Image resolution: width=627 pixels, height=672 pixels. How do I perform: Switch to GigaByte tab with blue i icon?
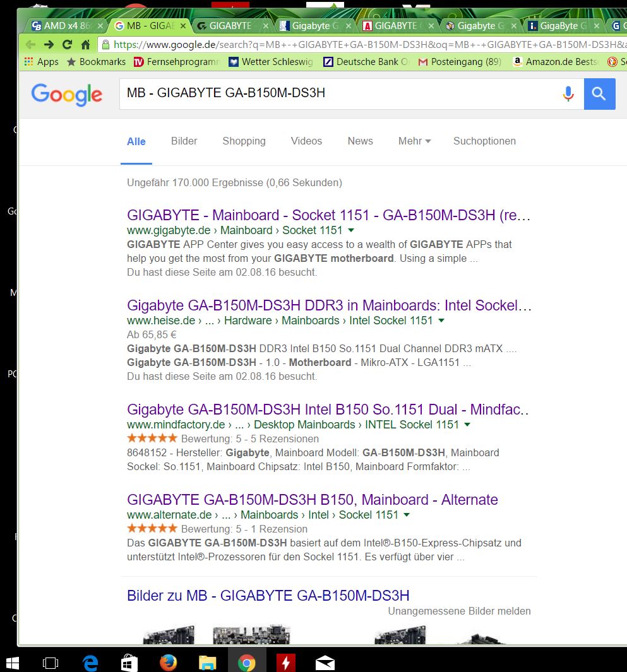[x=562, y=26]
